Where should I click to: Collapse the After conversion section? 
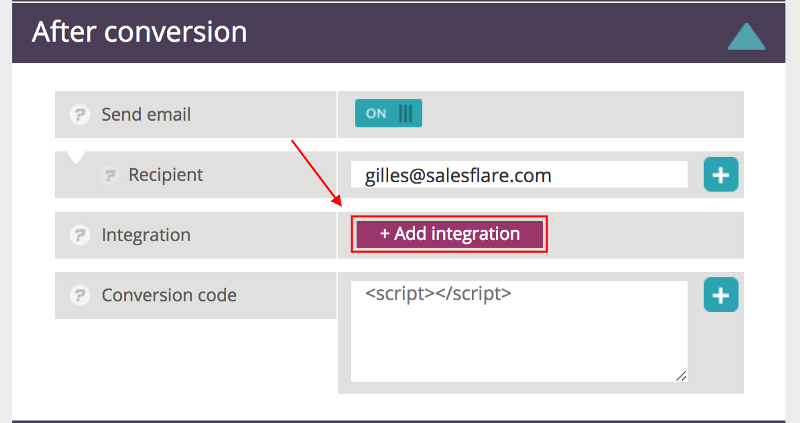tap(746, 36)
